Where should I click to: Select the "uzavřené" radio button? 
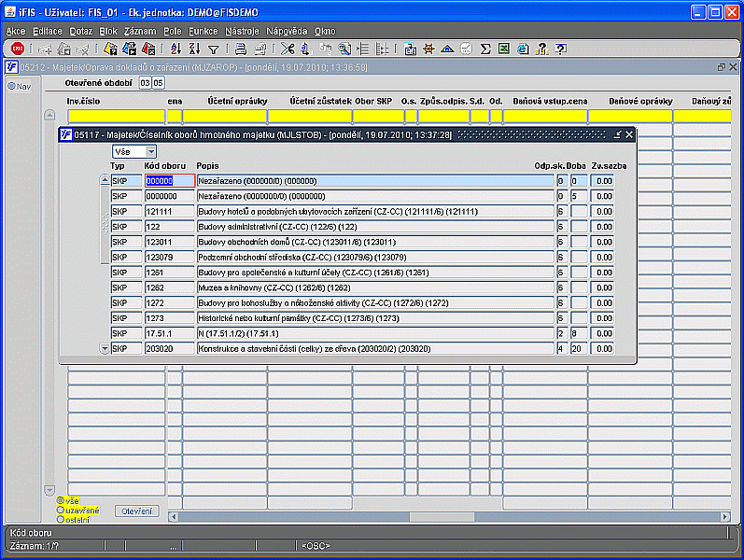(x=61, y=511)
